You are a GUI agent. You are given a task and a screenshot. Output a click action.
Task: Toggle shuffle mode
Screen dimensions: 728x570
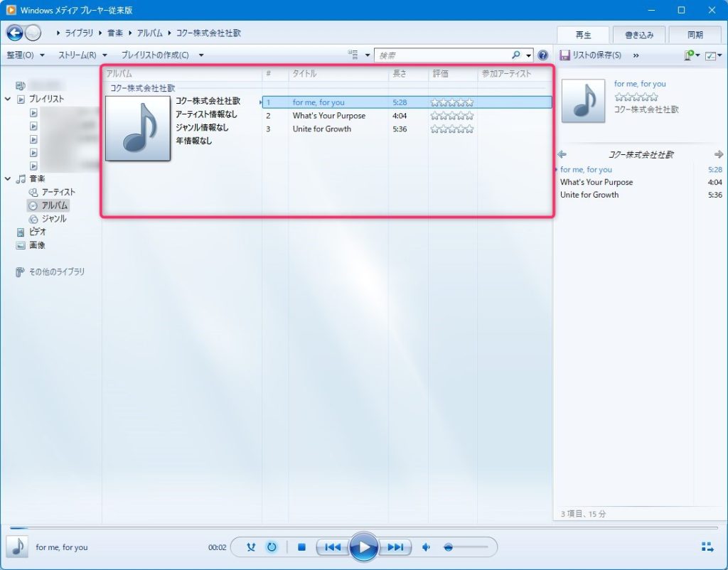[251, 547]
